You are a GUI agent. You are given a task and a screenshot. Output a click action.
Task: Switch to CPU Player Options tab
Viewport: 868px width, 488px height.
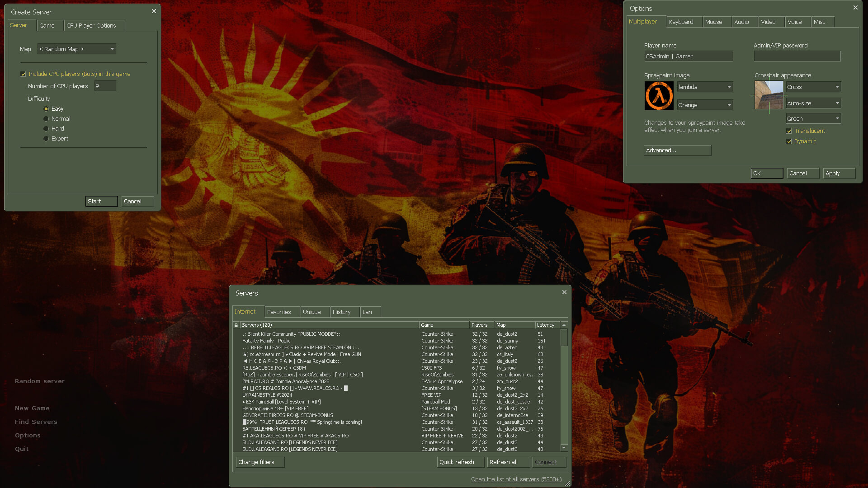click(x=94, y=26)
